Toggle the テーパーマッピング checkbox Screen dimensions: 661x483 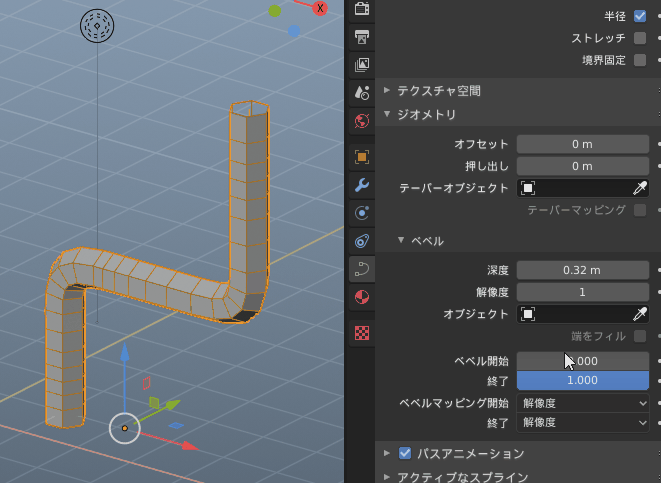[x=640, y=210]
